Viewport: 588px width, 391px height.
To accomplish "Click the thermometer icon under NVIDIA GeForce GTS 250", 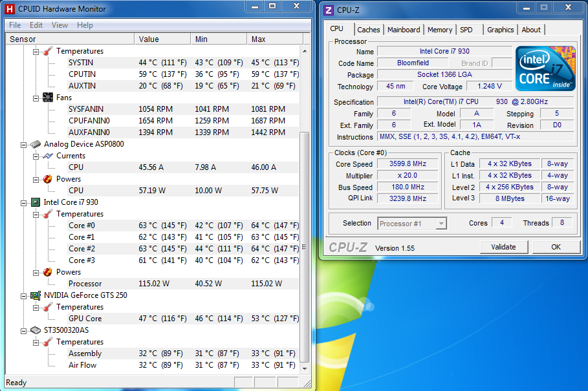I will click(x=48, y=307).
